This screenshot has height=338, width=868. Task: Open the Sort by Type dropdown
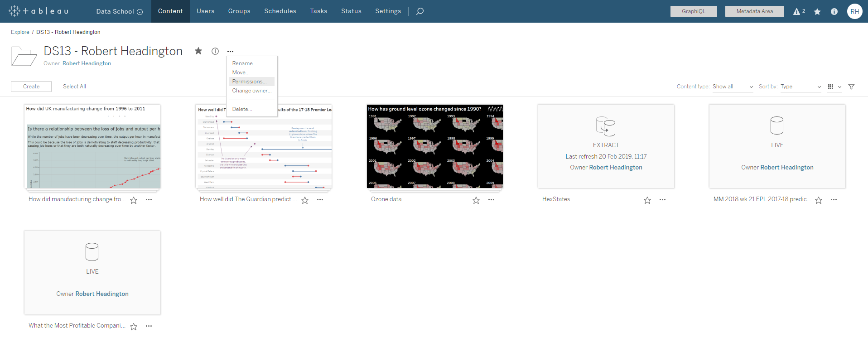click(800, 87)
